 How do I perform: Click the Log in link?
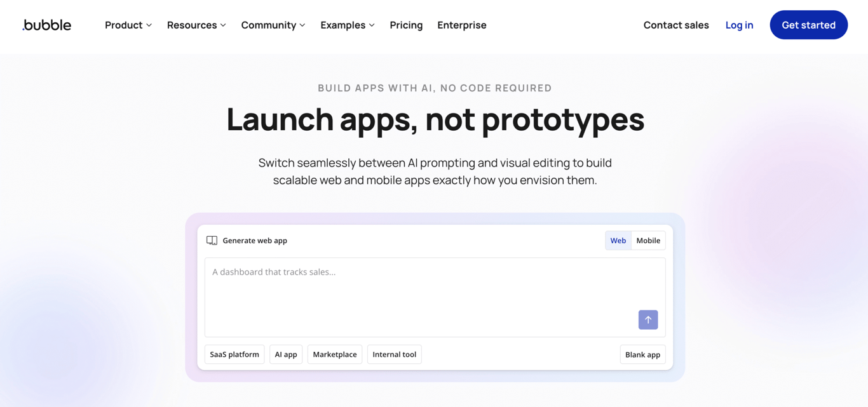coord(738,25)
